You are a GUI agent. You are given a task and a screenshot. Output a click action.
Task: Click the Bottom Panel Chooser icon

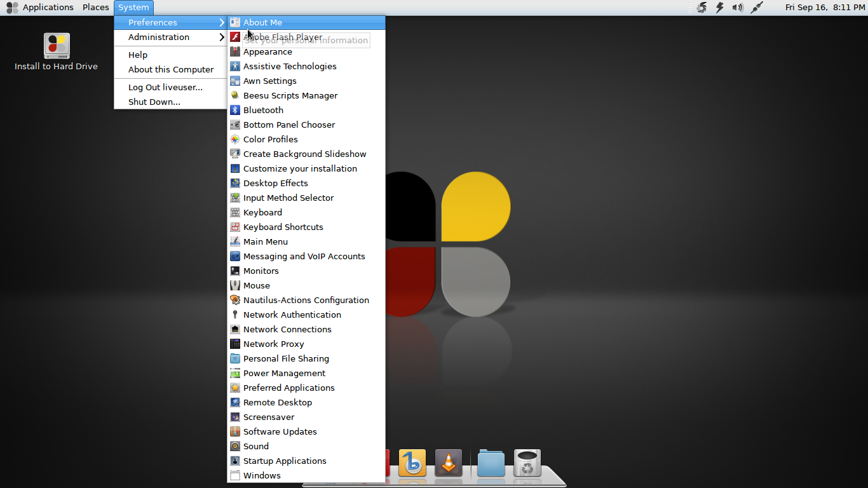[x=235, y=125]
